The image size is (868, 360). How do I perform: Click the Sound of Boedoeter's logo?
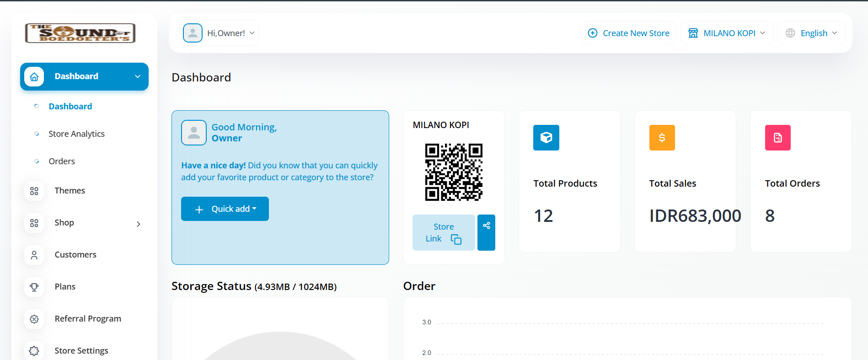pos(80,33)
